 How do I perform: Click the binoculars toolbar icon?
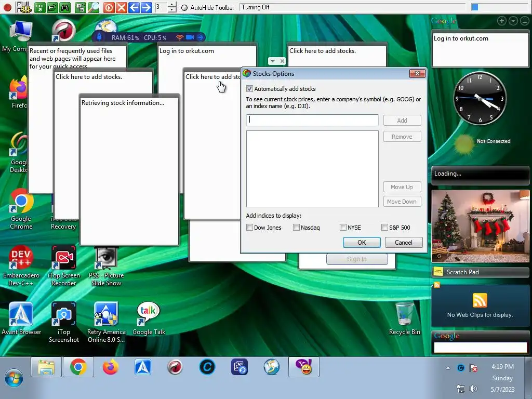click(x=65, y=7)
